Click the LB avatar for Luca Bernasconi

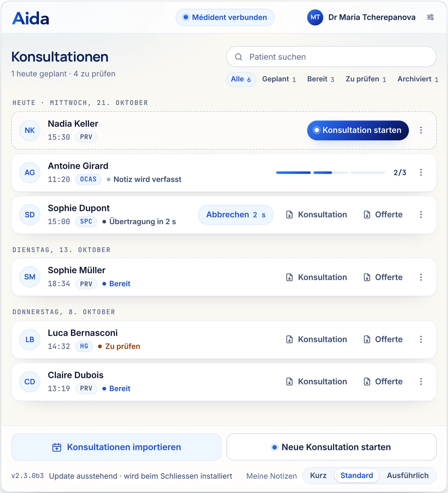coord(30,339)
